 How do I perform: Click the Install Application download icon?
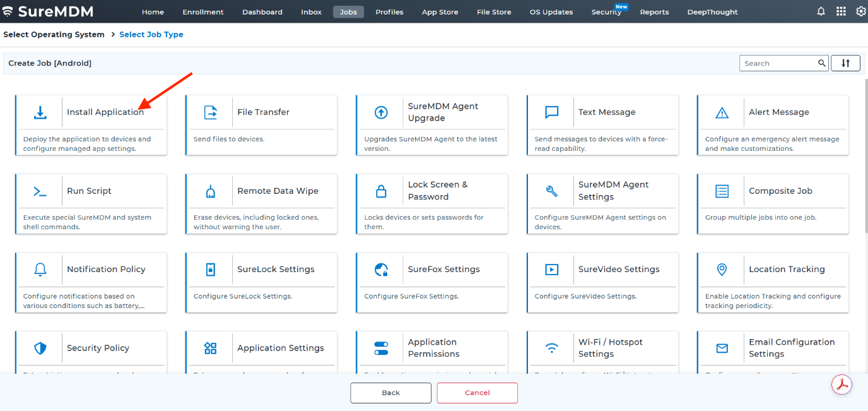(40, 112)
